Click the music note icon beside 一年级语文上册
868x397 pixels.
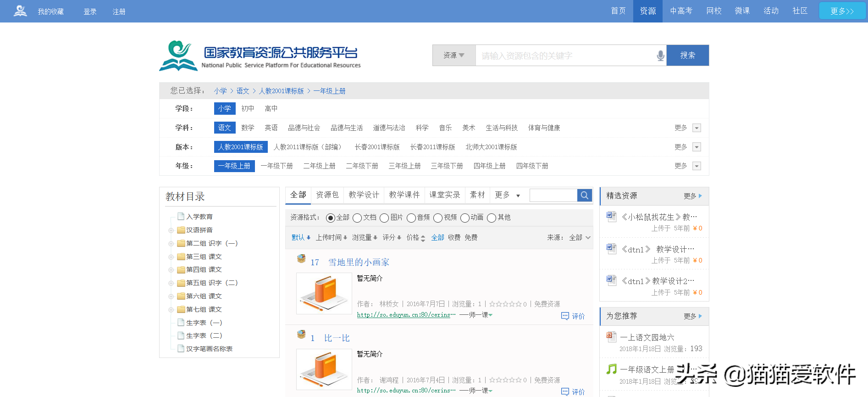click(611, 369)
